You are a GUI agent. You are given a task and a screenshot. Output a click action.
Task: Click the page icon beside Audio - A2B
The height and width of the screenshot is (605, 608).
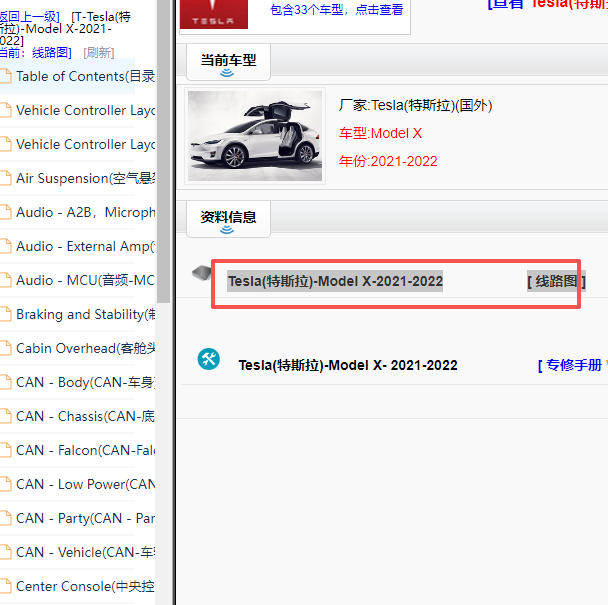coord(5,212)
